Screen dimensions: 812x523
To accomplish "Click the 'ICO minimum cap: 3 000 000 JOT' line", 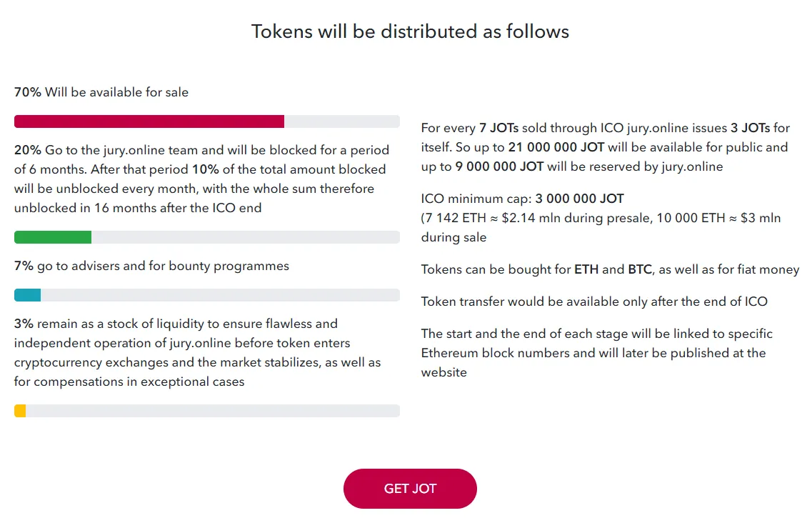I will (523, 199).
